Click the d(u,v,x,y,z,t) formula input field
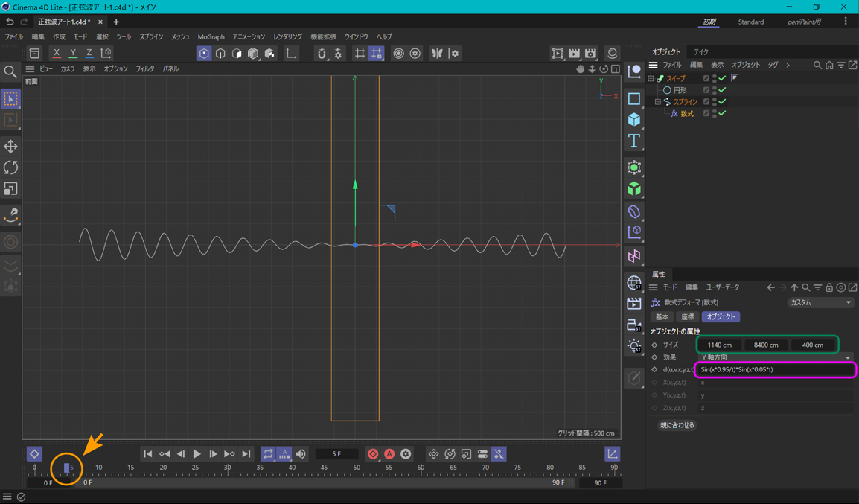859x504 pixels. tap(774, 370)
